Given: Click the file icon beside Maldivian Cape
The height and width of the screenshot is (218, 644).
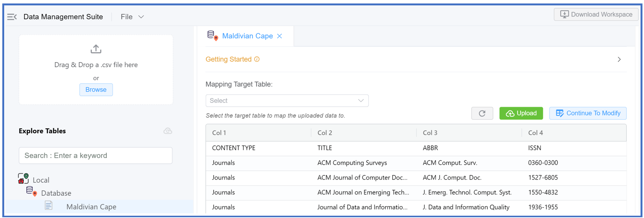Looking at the screenshot, I should 49,206.
